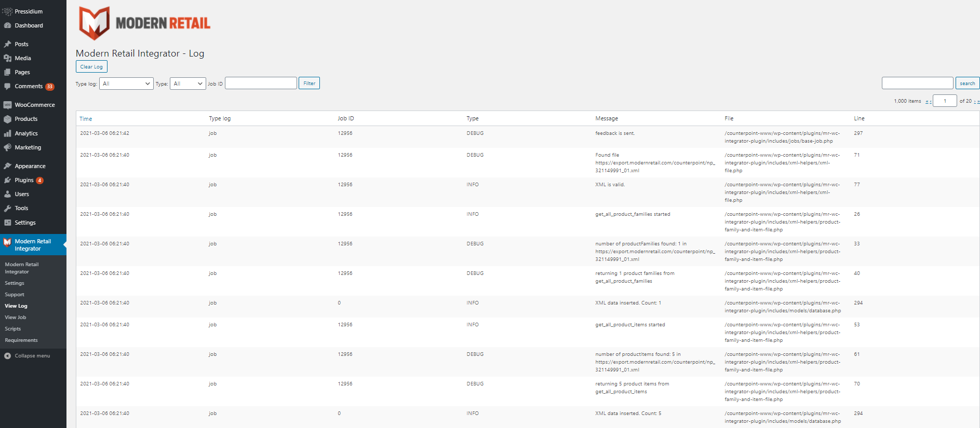Click the 33 pending comments badge
Image resolution: width=980 pixels, height=428 pixels.
pyautogui.click(x=50, y=87)
